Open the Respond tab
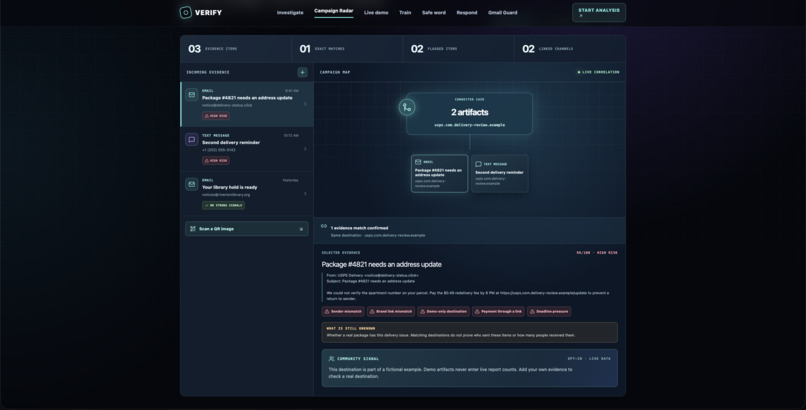 [x=467, y=13]
